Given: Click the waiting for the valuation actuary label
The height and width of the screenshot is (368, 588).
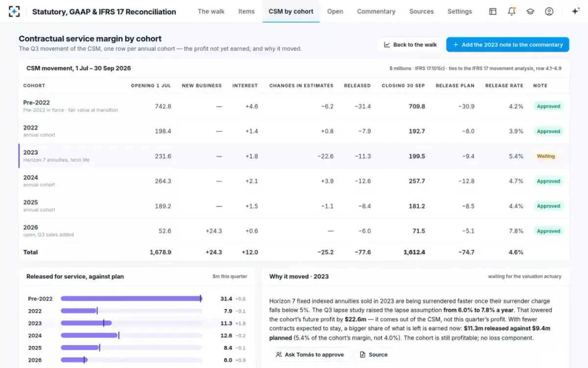Looking at the screenshot, I should click(x=524, y=277).
